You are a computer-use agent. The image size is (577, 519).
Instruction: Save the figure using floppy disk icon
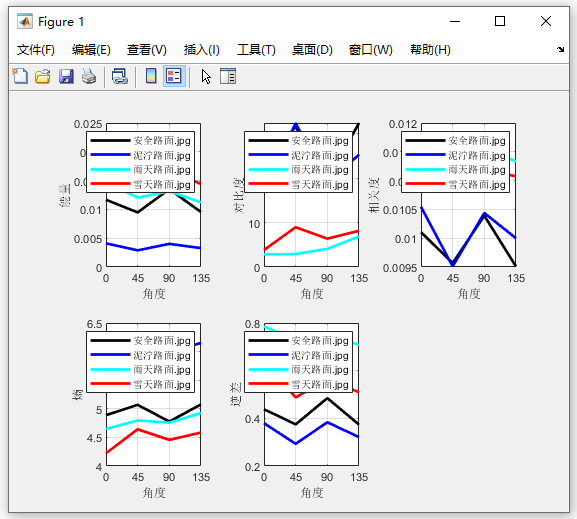tap(66, 76)
